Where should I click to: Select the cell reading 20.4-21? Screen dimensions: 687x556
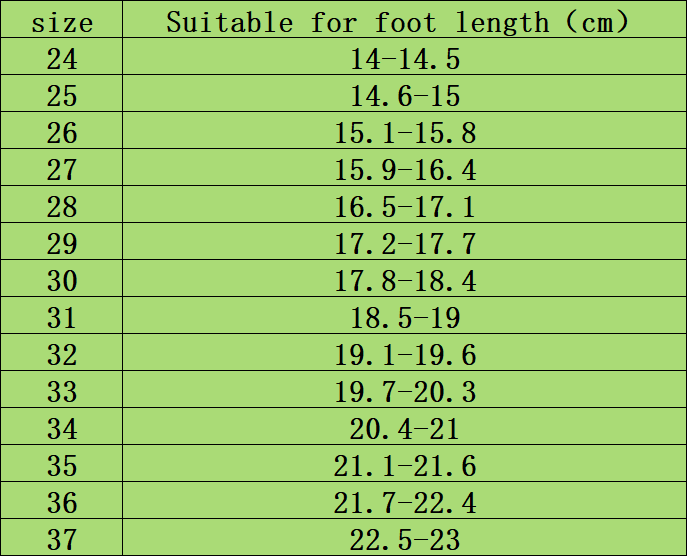pos(404,429)
